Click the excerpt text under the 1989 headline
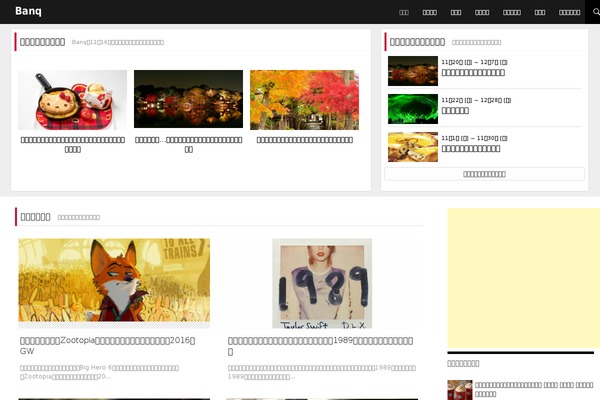Screen dimensions: 600x400 [x=322, y=372]
